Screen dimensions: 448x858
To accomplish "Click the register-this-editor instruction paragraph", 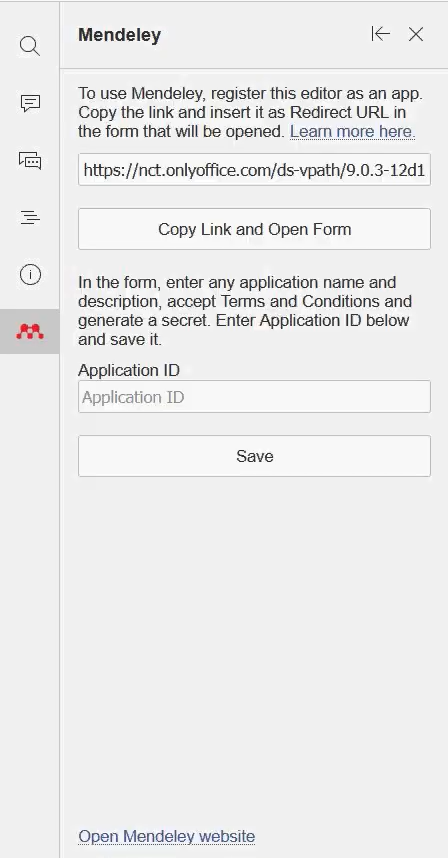I will pos(251,112).
